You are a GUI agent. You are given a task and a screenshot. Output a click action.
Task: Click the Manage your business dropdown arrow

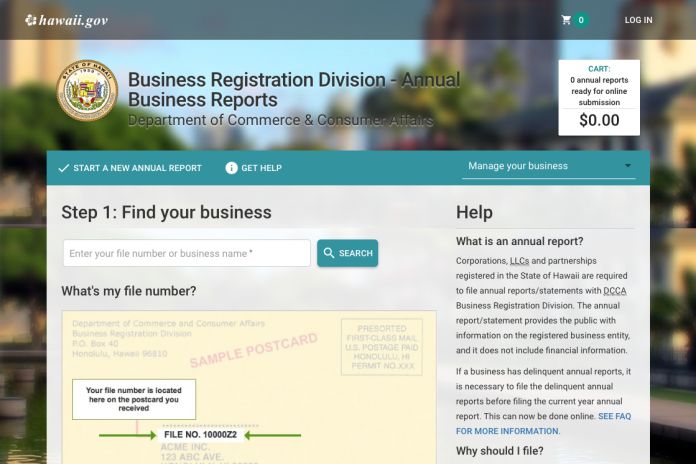pyautogui.click(x=628, y=166)
